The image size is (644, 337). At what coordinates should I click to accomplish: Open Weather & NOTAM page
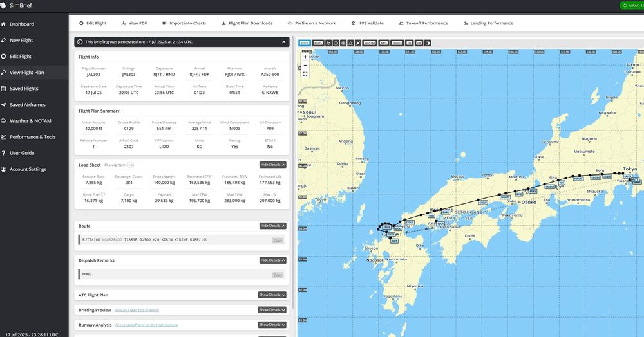(30, 121)
